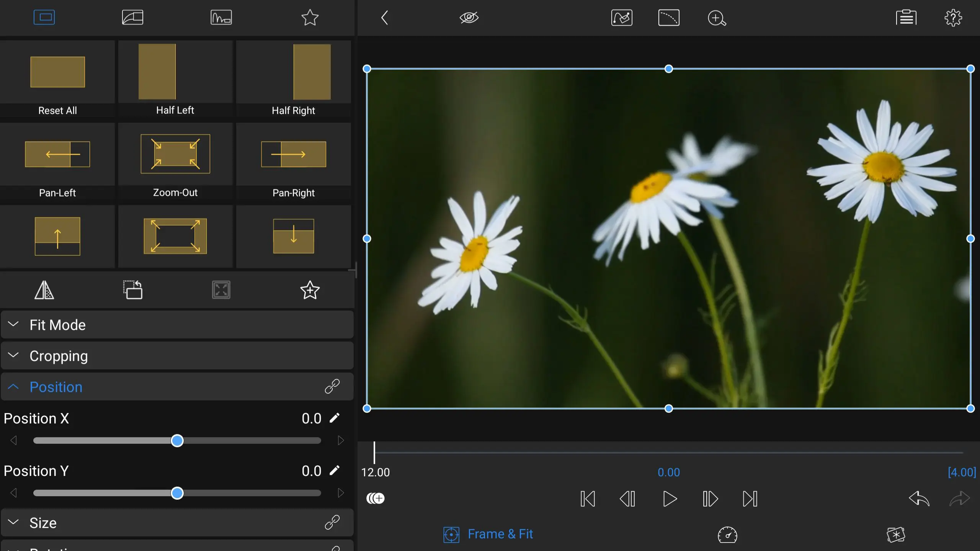The height and width of the screenshot is (551, 980).
Task: Click the Position X slider handle
Action: point(177,441)
